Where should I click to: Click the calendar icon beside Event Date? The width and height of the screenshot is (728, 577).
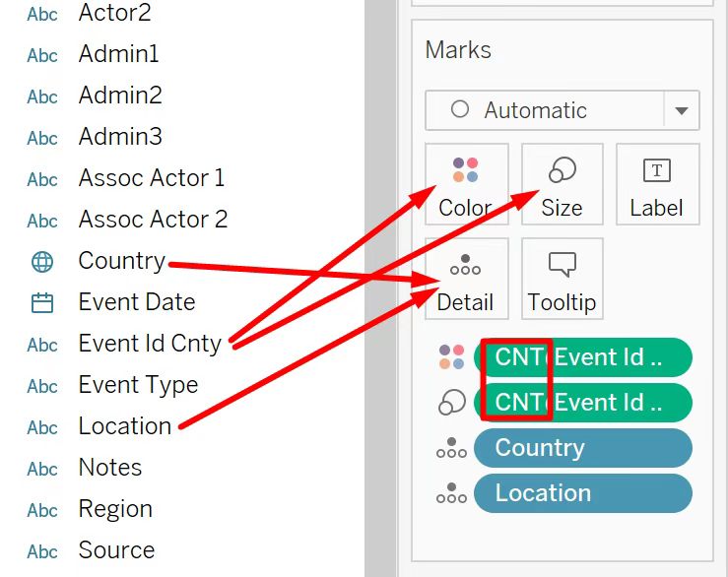[x=42, y=303]
